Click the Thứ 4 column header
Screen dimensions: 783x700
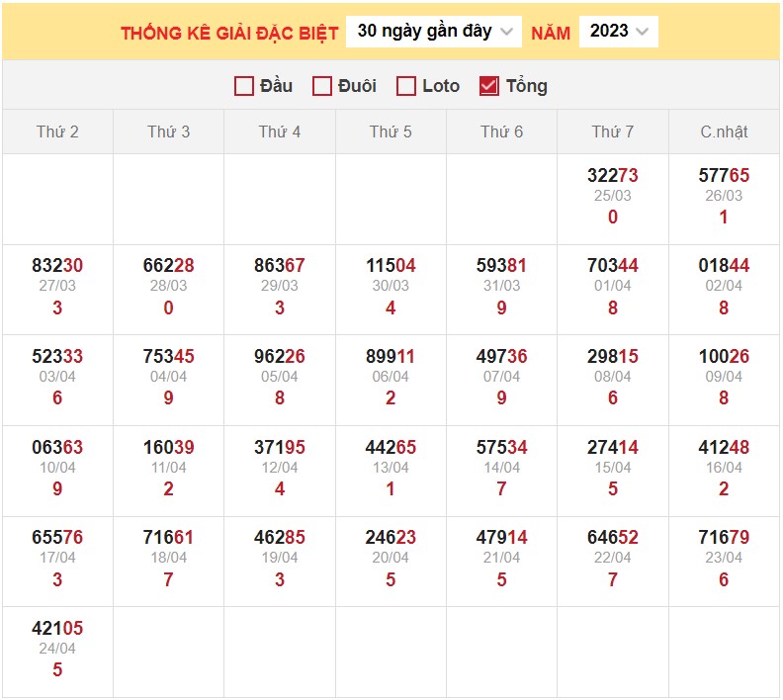point(280,131)
